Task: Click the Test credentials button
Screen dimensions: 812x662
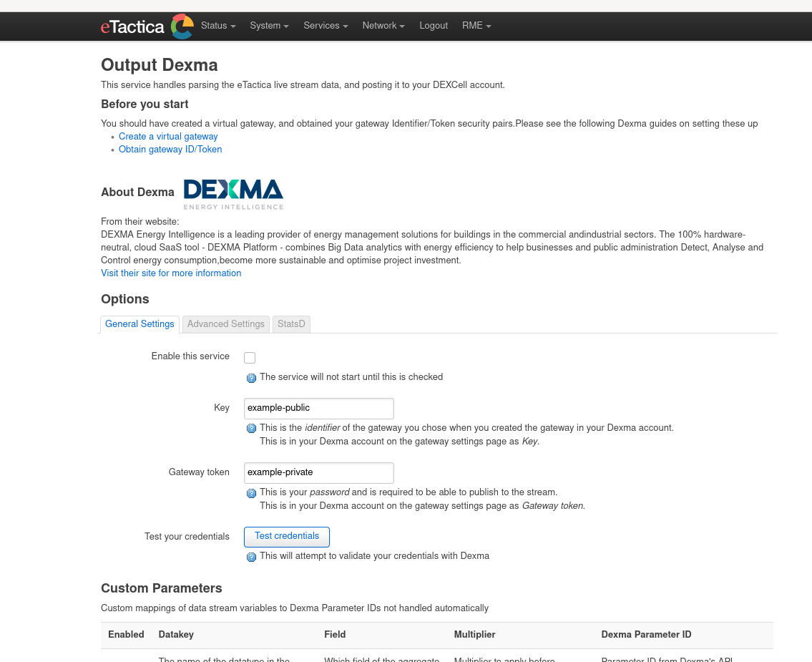Action: click(x=287, y=537)
